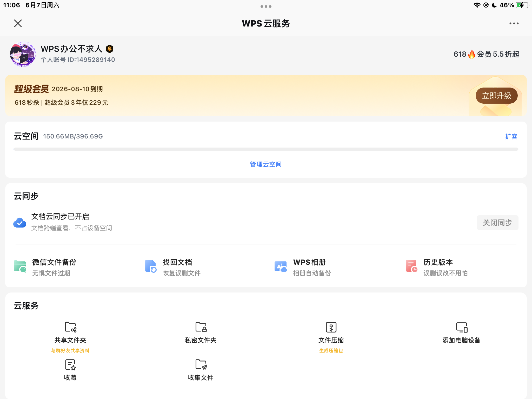The width and height of the screenshot is (532, 399).
Task: Tap the cloud storage usage progress bar
Action: (x=266, y=149)
